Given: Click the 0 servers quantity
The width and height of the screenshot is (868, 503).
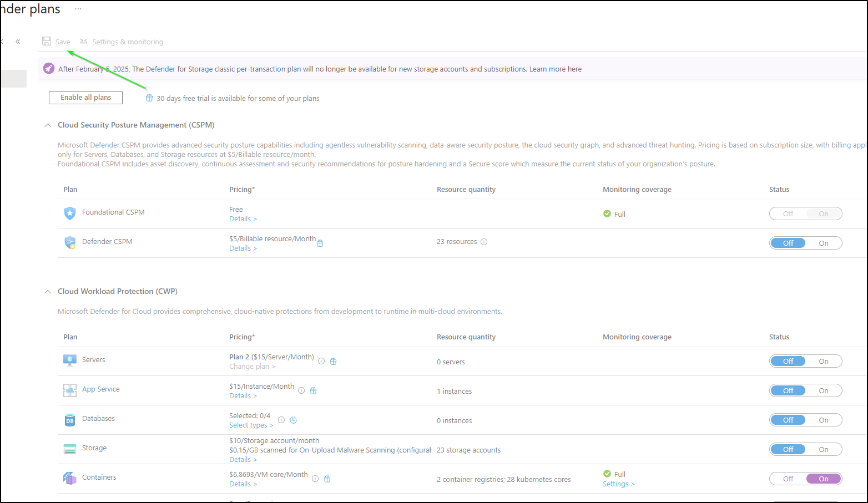Looking at the screenshot, I should pyautogui.click(x=451, y=362).
